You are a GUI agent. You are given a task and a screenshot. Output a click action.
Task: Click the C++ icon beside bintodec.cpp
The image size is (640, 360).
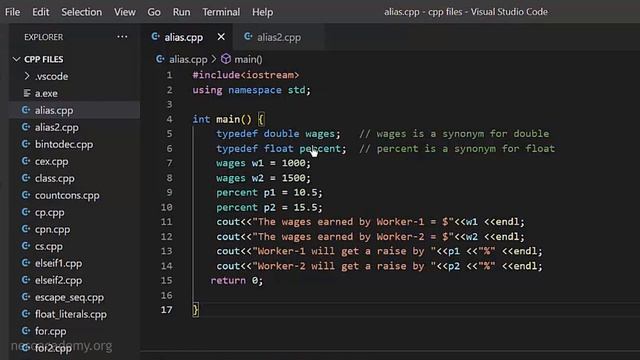pyautogui.click(x=26, y=144)
